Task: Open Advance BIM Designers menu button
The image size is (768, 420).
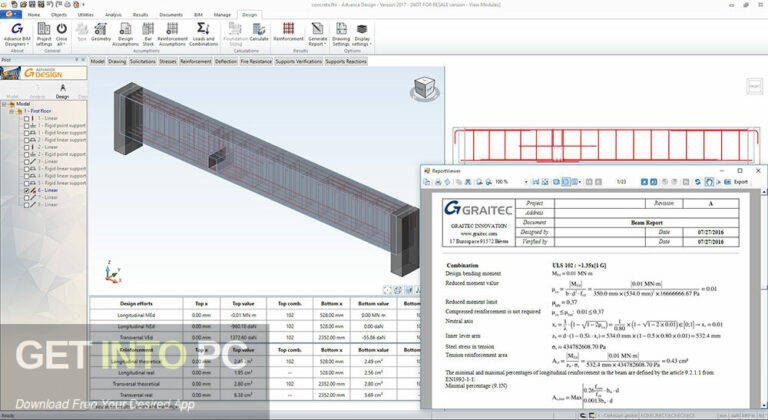Action: (x=17, y=33)
